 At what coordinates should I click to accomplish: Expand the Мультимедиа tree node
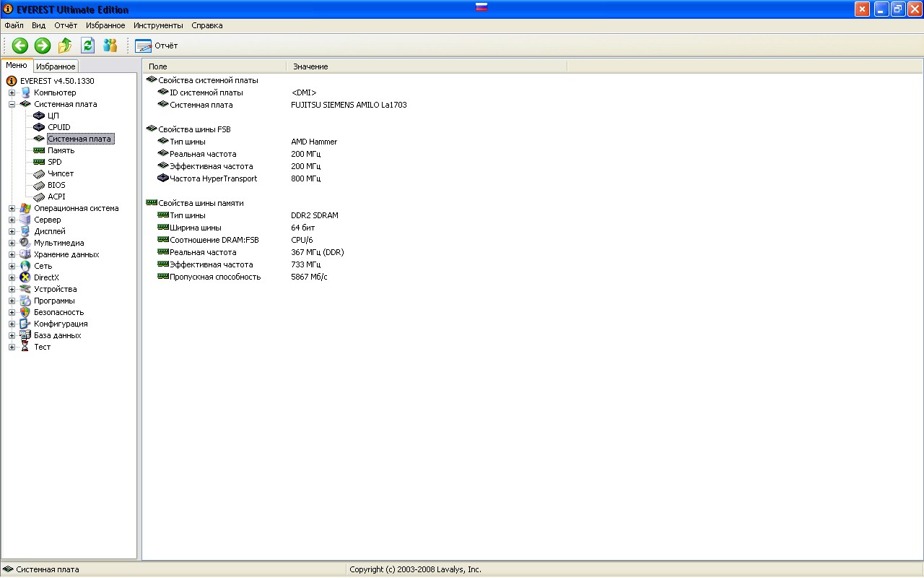tap(12, 243)
